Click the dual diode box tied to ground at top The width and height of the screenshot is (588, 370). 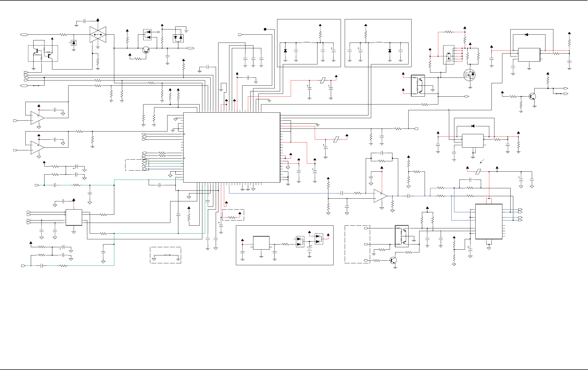click(178, 39)
